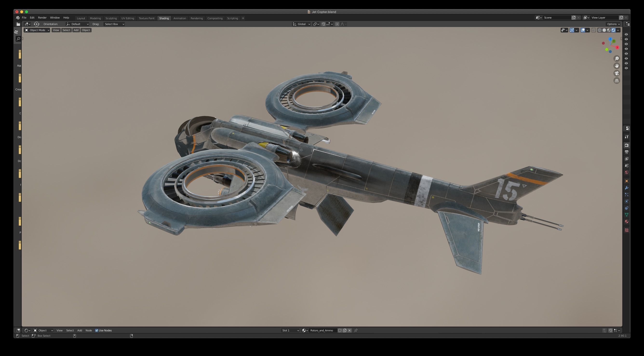The image size is (644, 356).
Task: Open the Edit menu
Action: click(32, 18)
